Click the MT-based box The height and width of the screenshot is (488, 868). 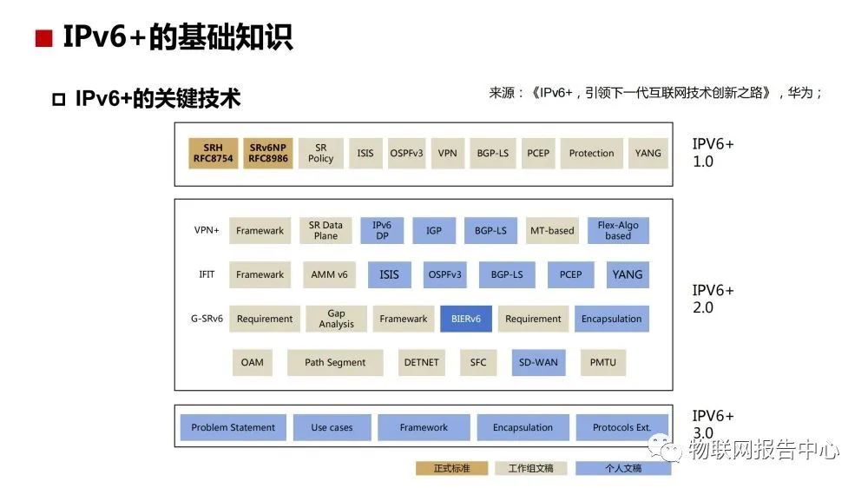pos(552,230)
